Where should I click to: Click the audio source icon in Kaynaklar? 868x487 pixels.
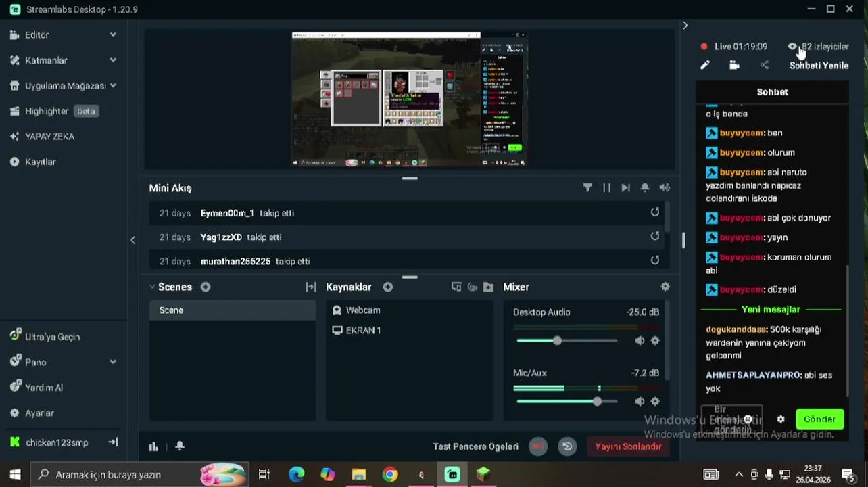tap(473, 287)
